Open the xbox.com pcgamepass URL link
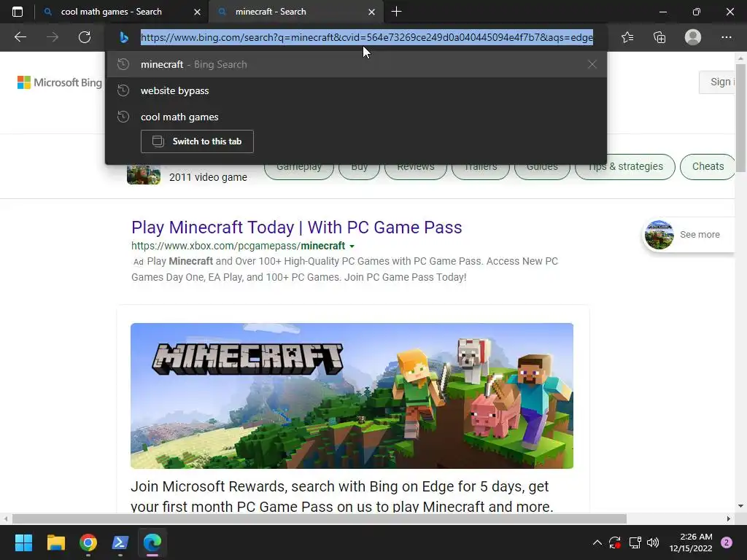This screenshot has height=560, width=747. pos(239,246)
